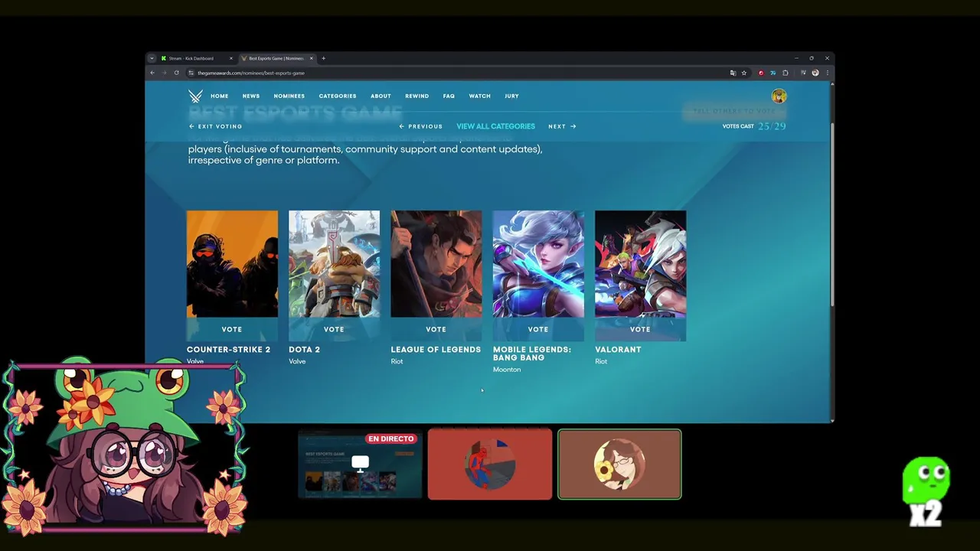Click the Dota 2 cover art
The width and height of the screenshot is (980, 551).
click(334, 264)
